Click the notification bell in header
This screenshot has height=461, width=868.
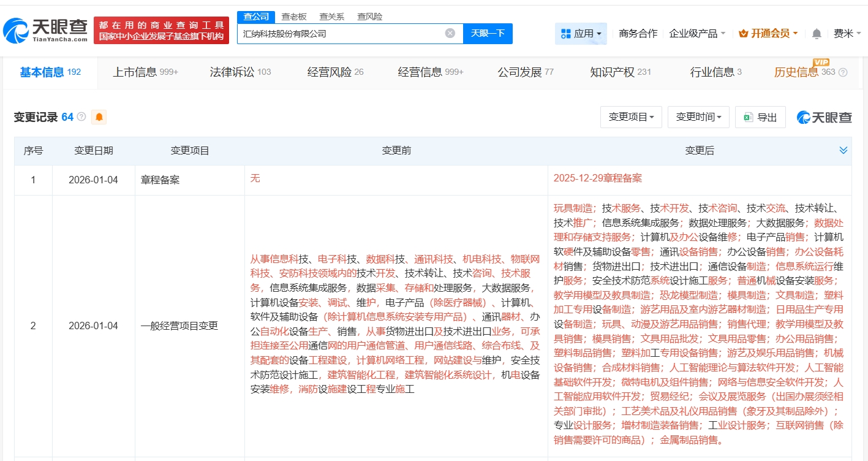coord(816,34)
